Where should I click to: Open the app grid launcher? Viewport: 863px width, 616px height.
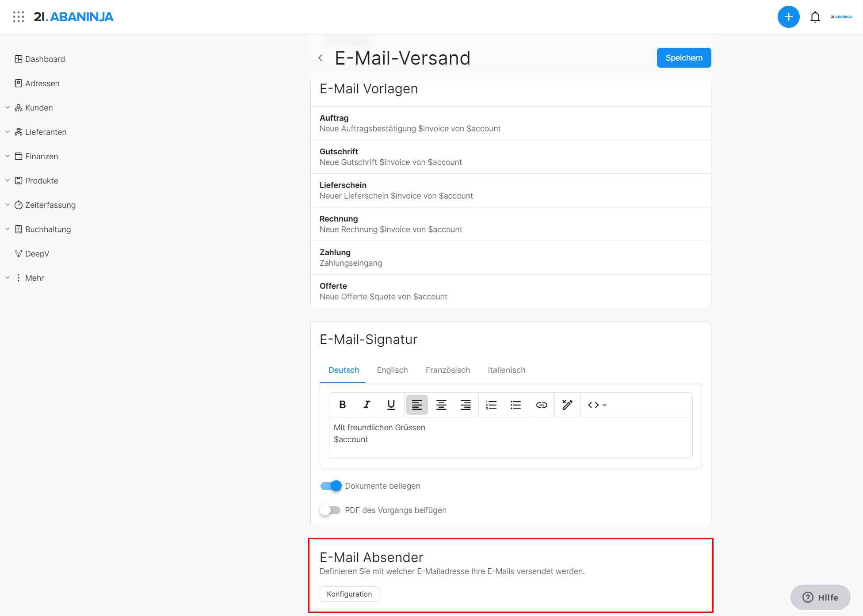tap(19, 17)
